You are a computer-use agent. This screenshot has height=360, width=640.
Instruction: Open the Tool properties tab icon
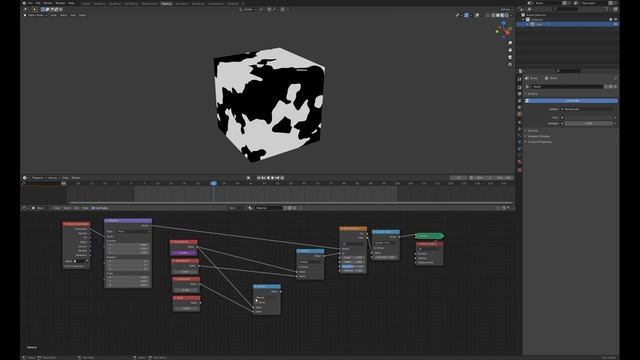coord(520,80)
